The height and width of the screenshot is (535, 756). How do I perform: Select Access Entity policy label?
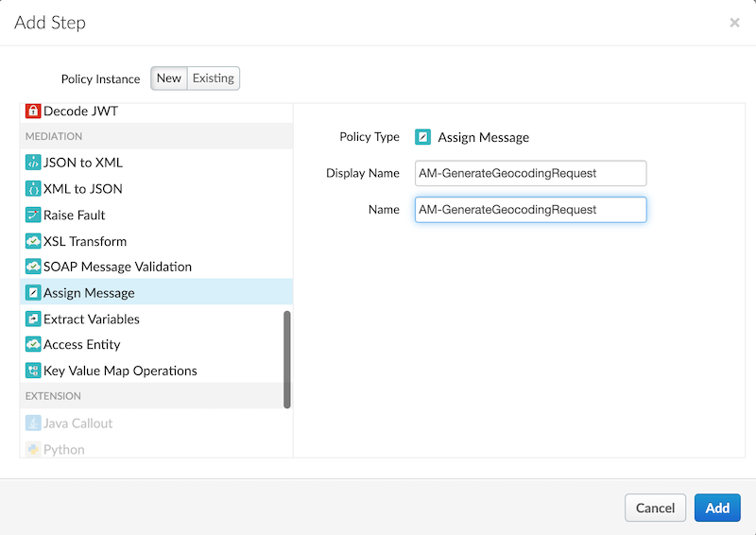coord(82,344)
